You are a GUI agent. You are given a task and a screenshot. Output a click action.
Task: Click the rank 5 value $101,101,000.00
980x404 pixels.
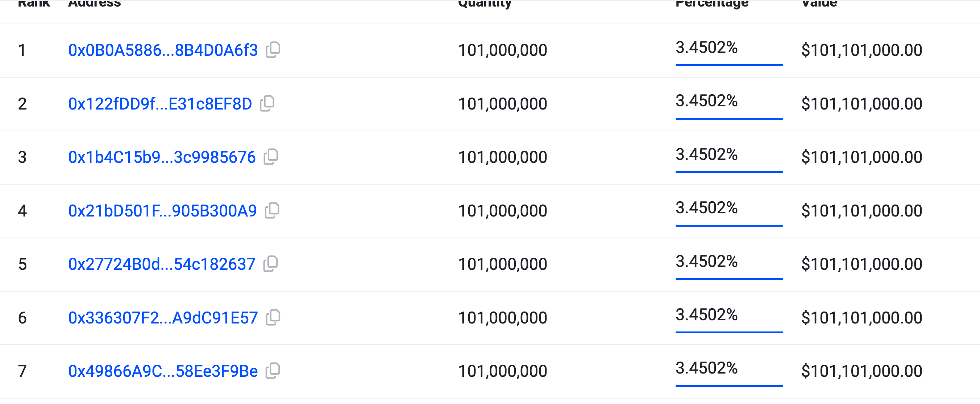[861, 264]
